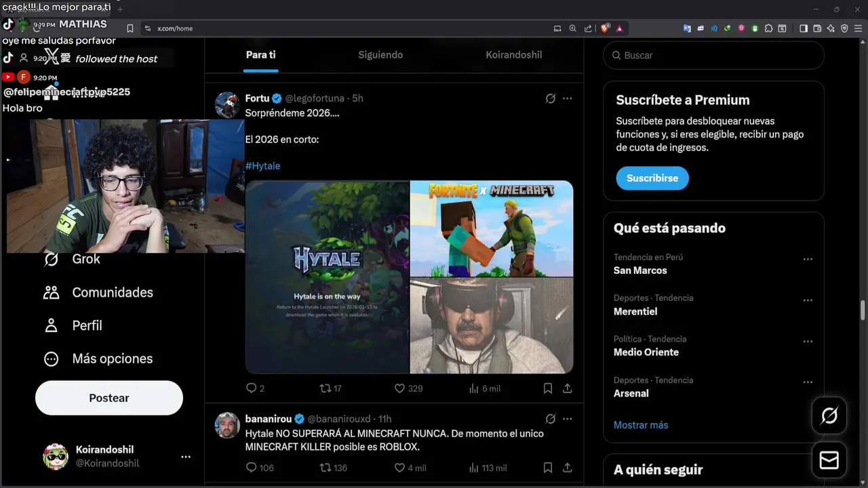Screen dimensions: 868x488
Task: Click the bookmark icon beside the address bar
Action: tap(130, 28)
